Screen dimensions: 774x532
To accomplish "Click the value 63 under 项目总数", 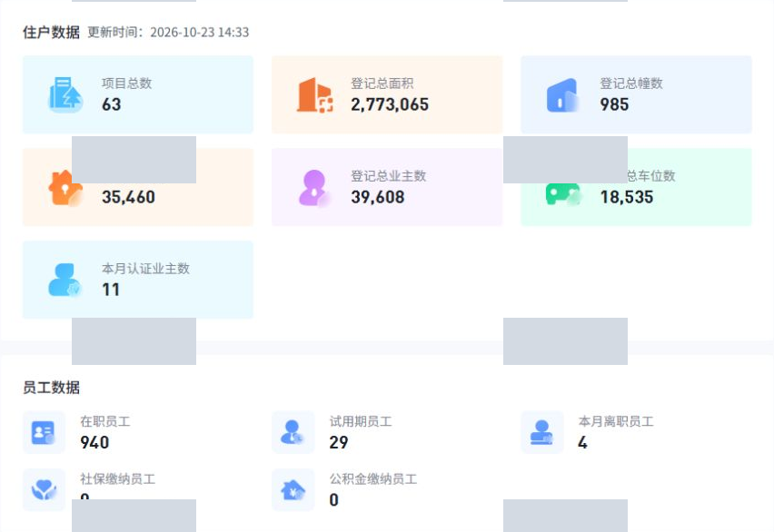I will 112,104.
